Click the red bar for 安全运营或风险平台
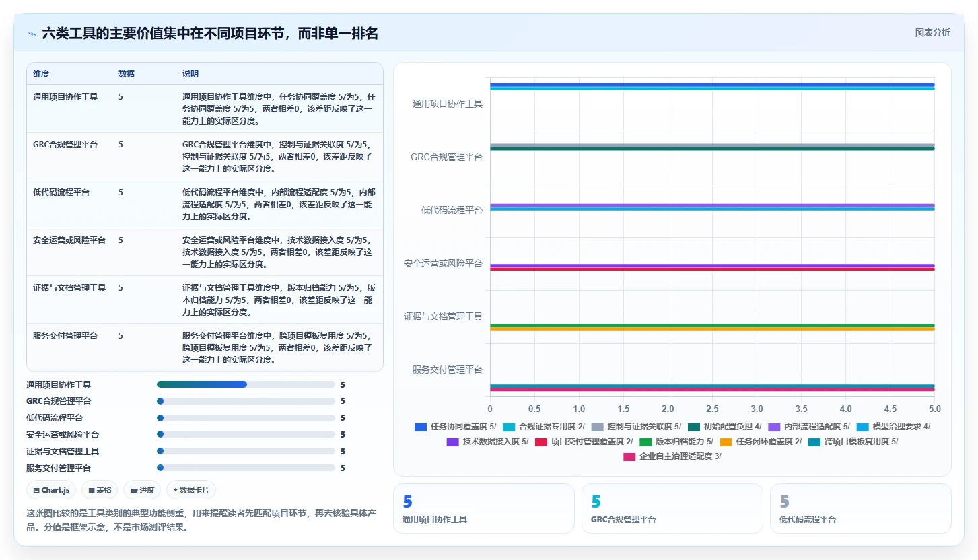This screenshot has width=978, height=560. pyautogui.click(x=712, y=269)
